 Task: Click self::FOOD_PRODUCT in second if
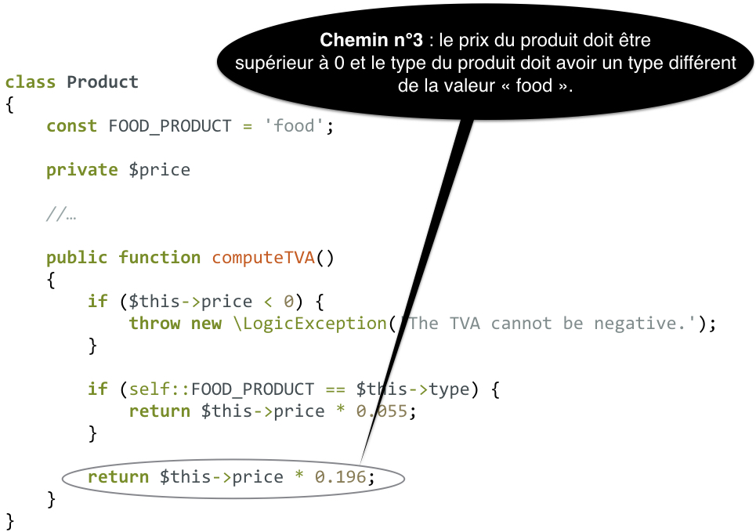click(x=221, y=389)
